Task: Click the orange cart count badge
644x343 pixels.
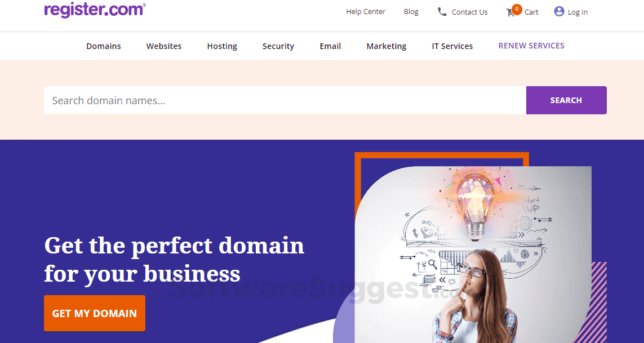Action: (517, 8)
